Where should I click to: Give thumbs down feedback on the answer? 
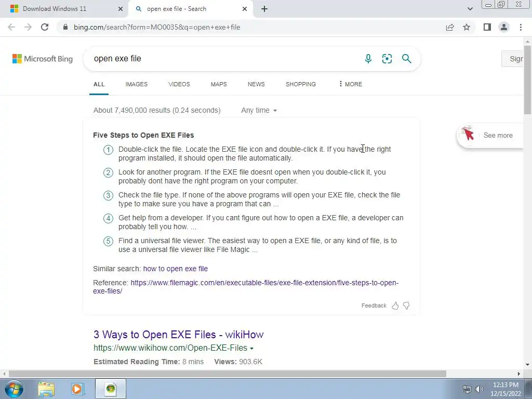click(406, 305)
